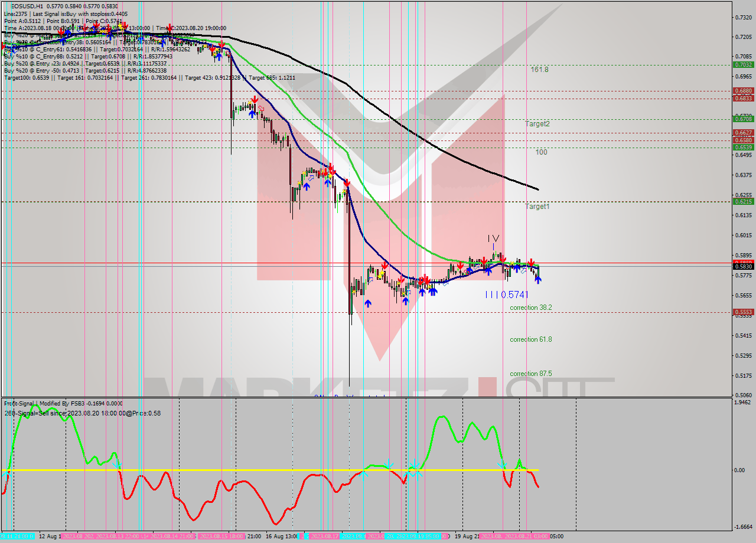
Task: Click the red 0.5553 price label
Action: [742, 312]
